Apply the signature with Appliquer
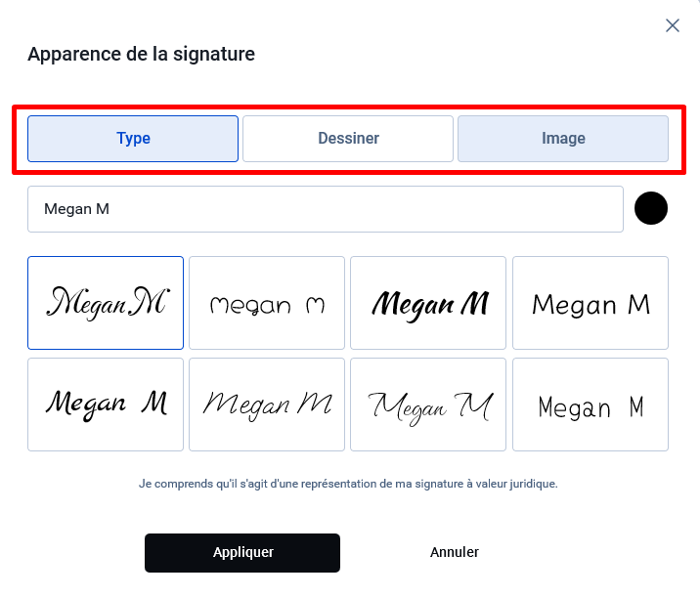The width and height of the screenshot is (700, 597). pyautogui.click(x=242, y=553)
